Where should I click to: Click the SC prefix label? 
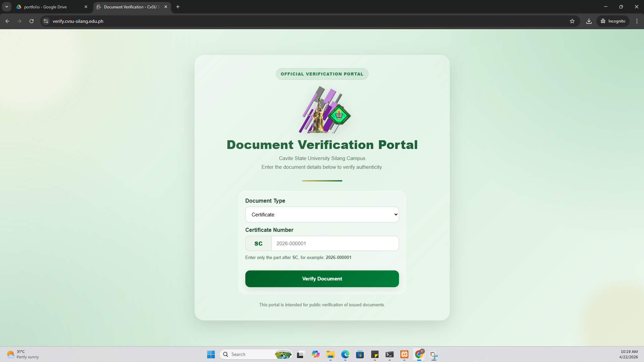coord(258,244)
